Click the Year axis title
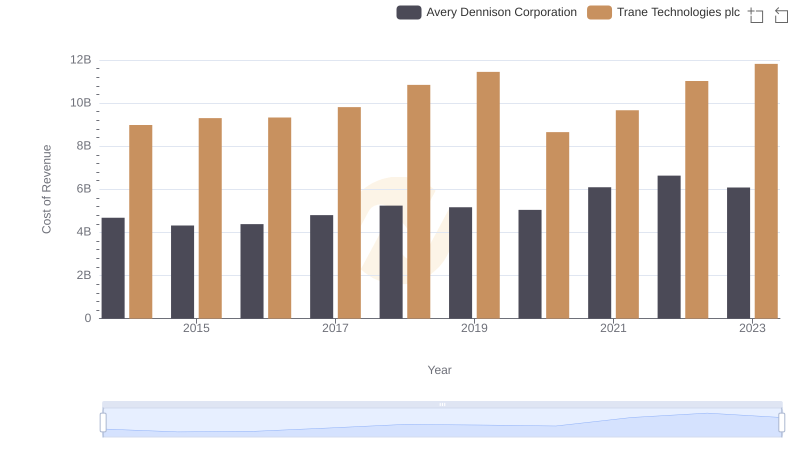This screenshot has height=461, width=800. [439, 370]
